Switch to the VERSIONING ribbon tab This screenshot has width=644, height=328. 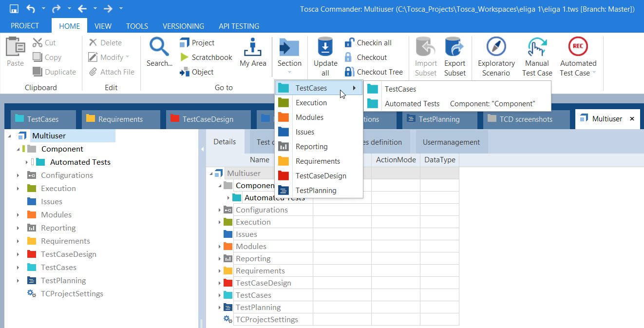coord(183,26)
